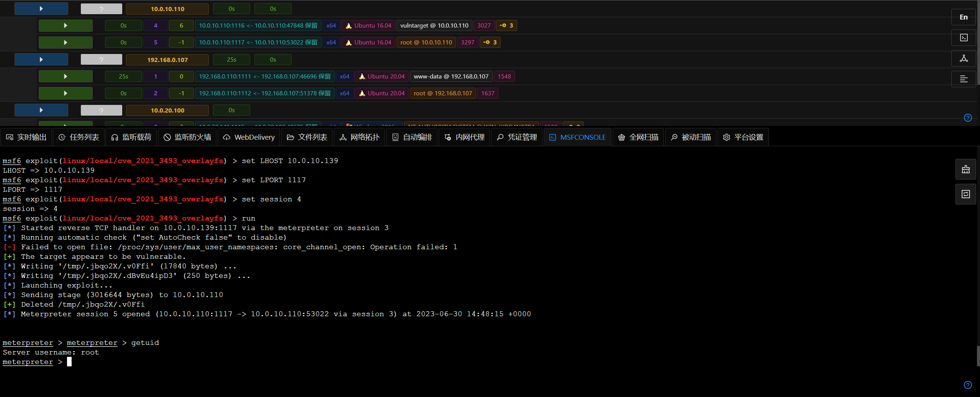Click the key credential badge on root 10.0.10.110 session
This screenshot has width=980, height=397.
pos(490,42)
